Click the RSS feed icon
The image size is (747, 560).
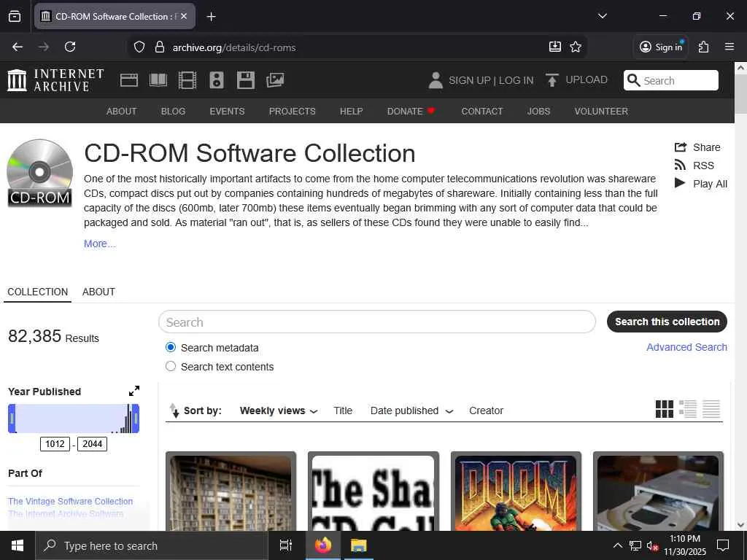tap(681, 166)
